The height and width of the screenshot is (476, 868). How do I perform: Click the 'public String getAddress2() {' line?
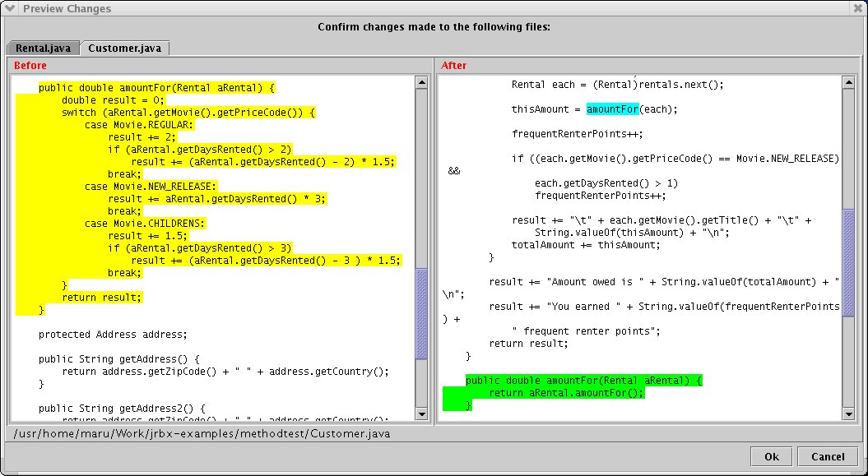(x=122, y=409)
